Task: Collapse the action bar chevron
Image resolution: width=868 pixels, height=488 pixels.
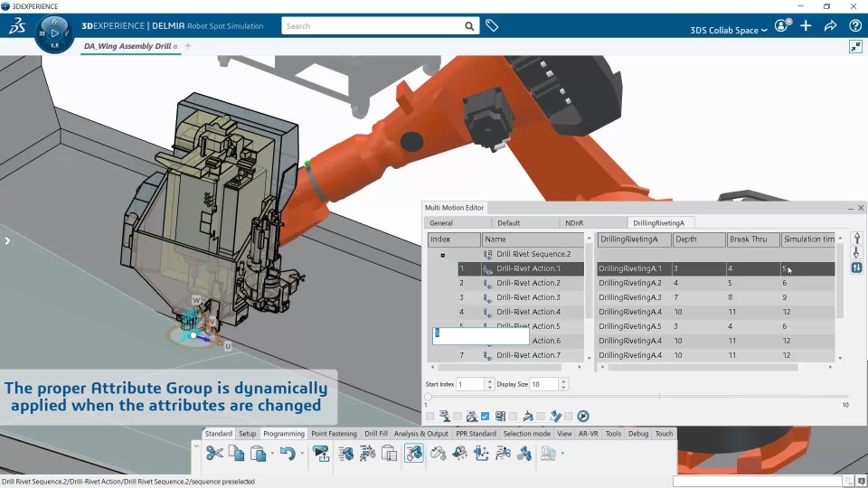Action: (196, 446)
